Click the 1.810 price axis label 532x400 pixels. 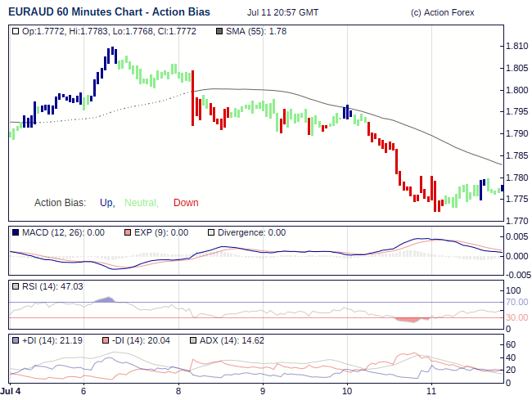tap(516, 46)
